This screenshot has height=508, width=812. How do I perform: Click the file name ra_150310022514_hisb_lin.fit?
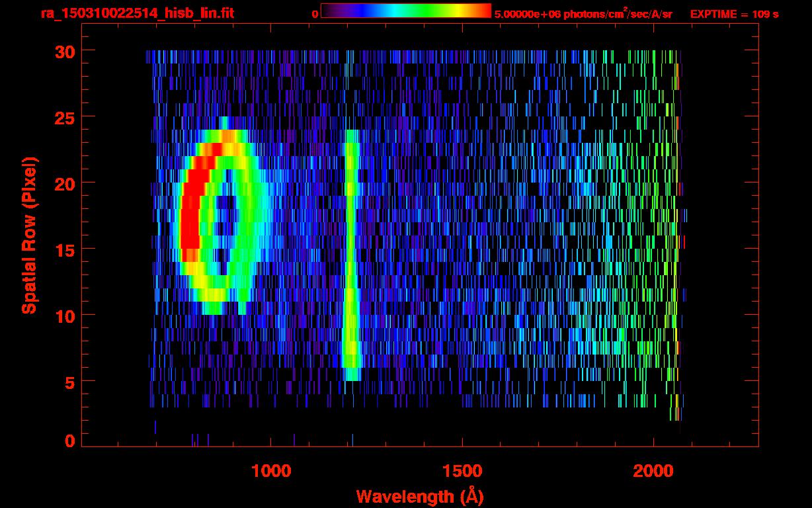pyautogui.click(x=137, y=13)
